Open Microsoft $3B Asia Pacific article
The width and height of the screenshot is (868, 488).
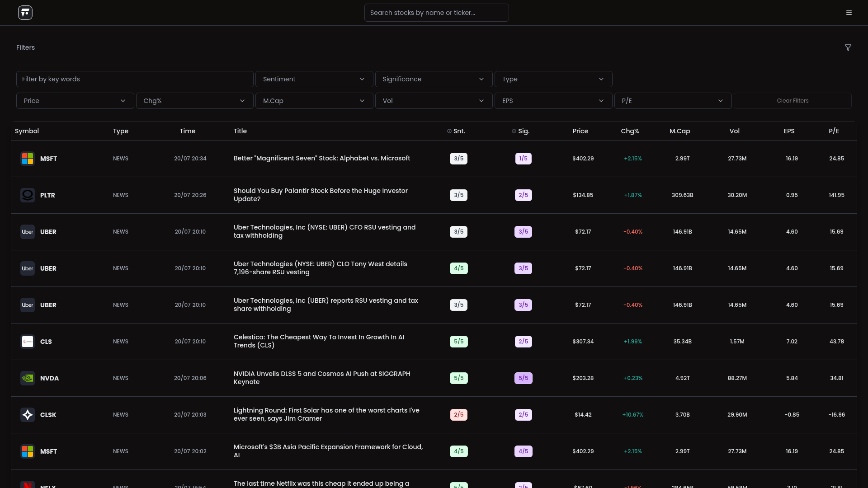click(x=328, y=451)
